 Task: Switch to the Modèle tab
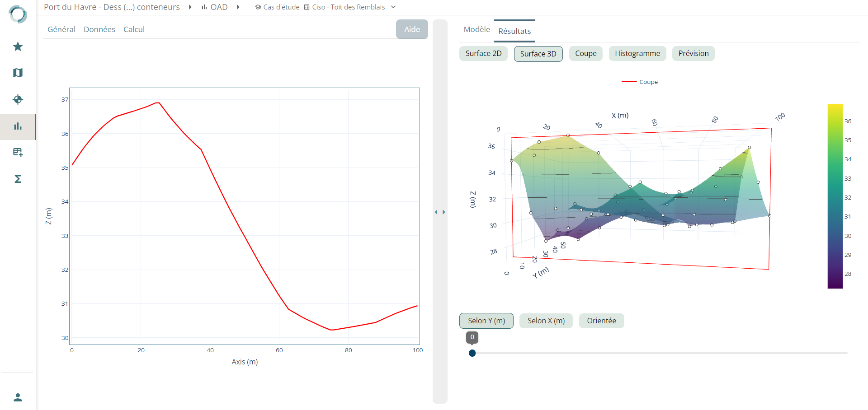pyautogui.click(x=476, y=29)
